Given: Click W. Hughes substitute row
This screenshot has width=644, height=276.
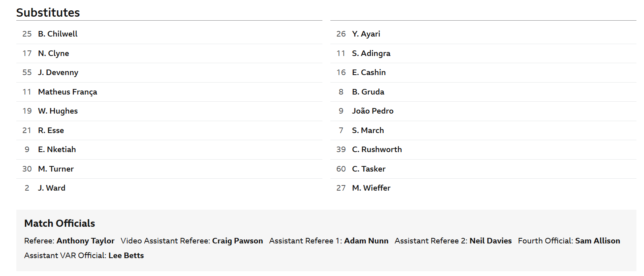Looking at the screenshot, I should 169,111.
